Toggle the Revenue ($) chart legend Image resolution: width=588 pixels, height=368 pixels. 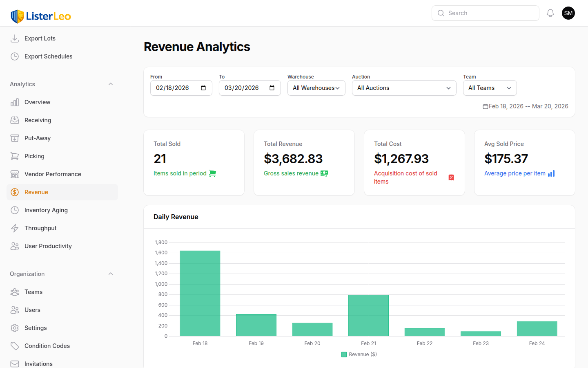click(359, 355)
